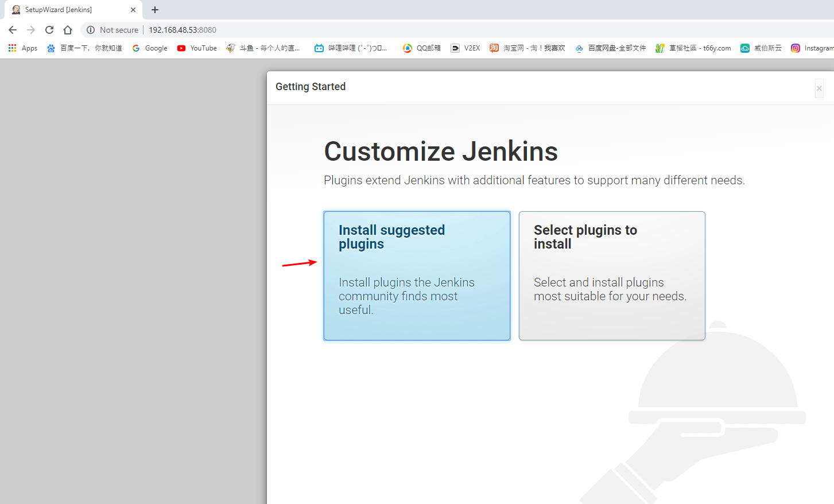Viewport: 834px width, 504px height.
Task: Click the Plugins extend Jenkins description text
Action: coord(534,180)
